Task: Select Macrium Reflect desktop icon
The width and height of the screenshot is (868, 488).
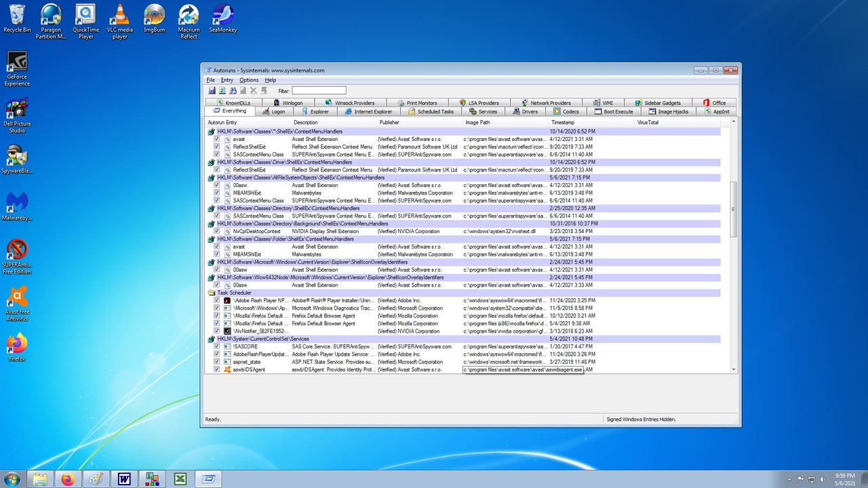Action: 189,22
